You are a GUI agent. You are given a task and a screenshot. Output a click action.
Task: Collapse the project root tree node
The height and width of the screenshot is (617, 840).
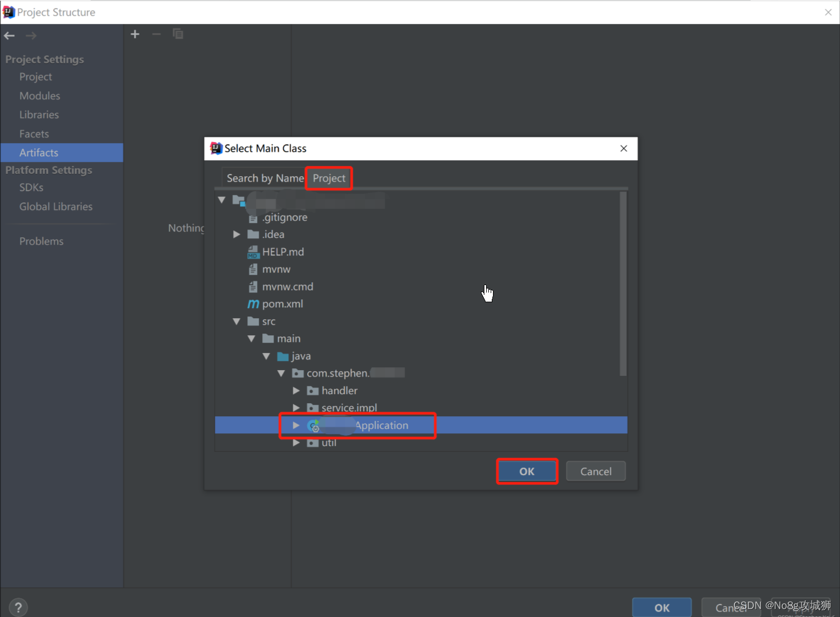tap(222, 200)
